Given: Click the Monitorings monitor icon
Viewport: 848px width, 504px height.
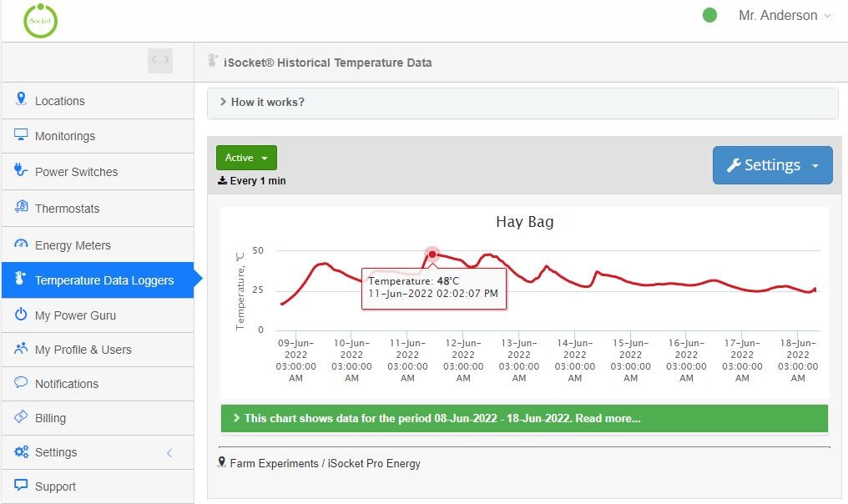Looking at the screenshot, I should [x=21, y=134].
